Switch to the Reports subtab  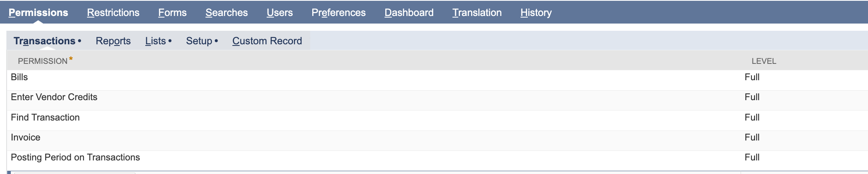tap(113, 41)
